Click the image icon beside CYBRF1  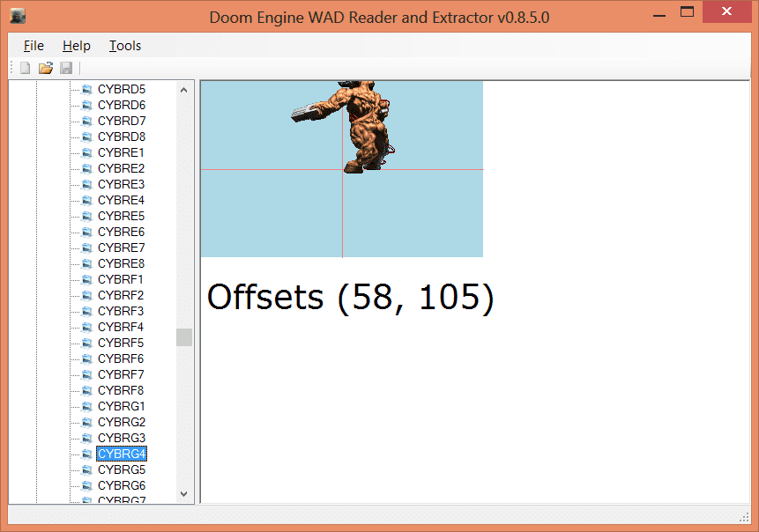(x=87, y=279)
